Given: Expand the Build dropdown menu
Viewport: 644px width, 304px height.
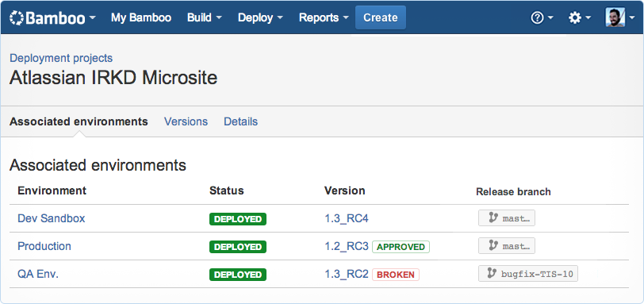Looking at the screenshot, I should tap(205, 17).
